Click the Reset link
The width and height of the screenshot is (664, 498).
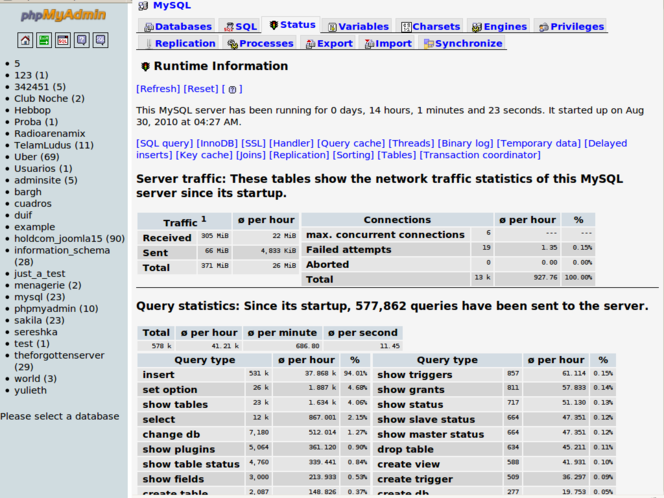coord(202,89)
